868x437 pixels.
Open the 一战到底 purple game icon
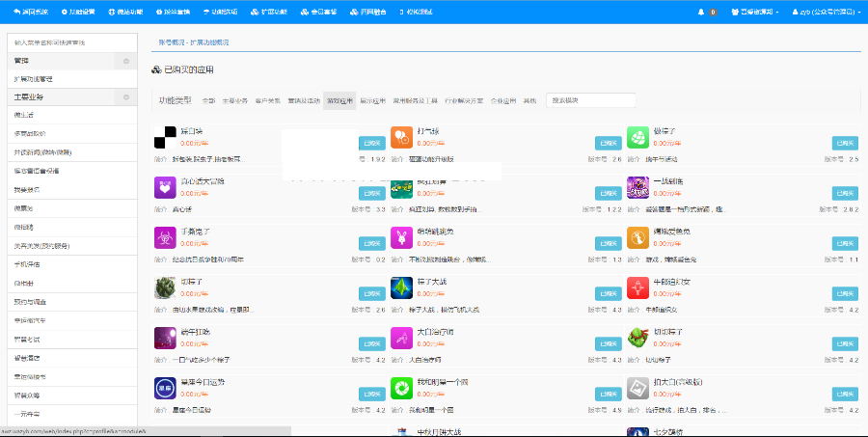click(637, 187)
